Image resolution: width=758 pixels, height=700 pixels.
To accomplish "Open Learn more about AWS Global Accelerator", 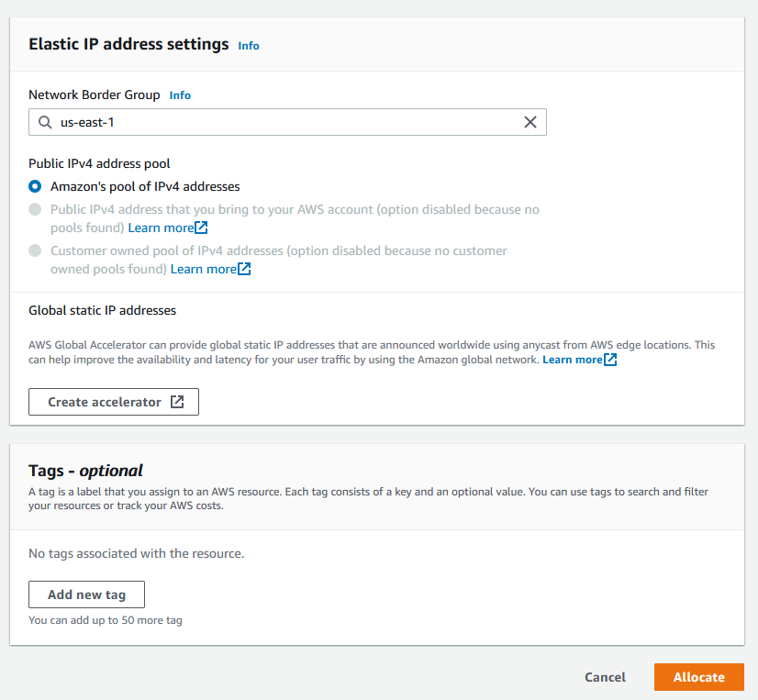I will pos(573,360).
